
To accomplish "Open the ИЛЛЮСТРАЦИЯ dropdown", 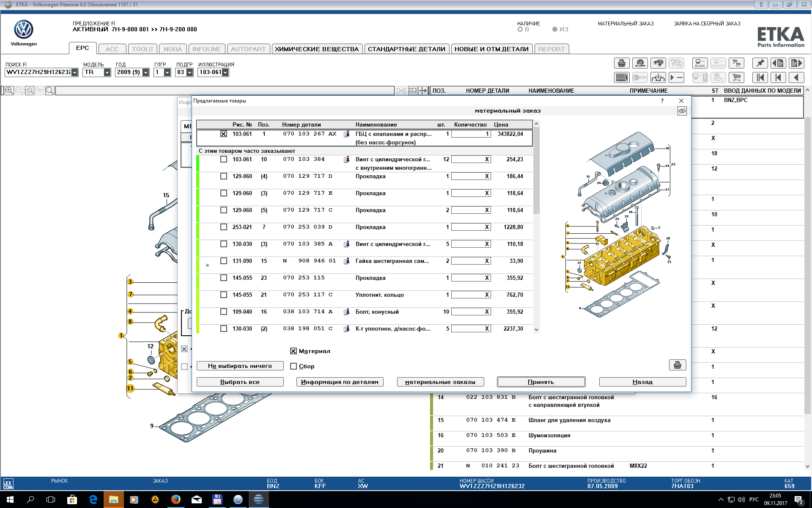I will coord(225,72).
